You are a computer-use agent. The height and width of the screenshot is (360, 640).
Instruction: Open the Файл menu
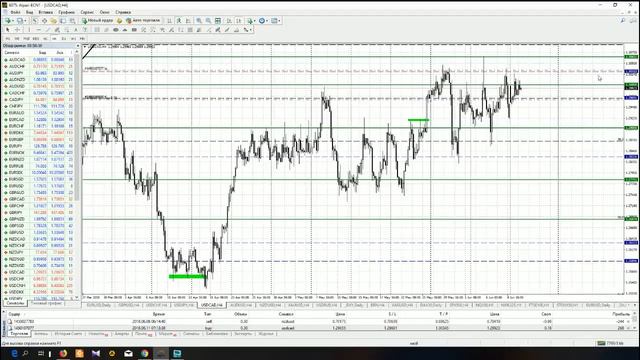(x=15, y=12)
